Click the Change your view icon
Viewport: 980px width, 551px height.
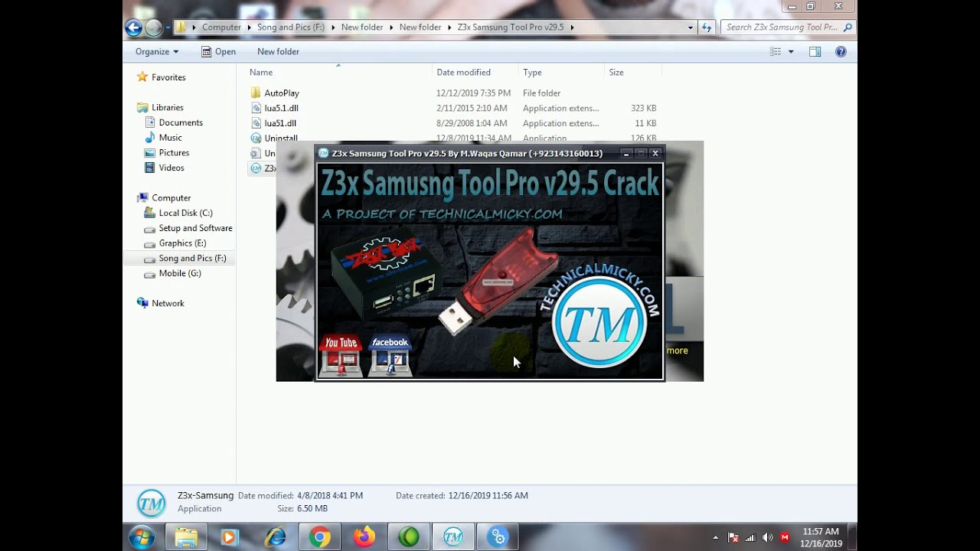pos(776,51)
